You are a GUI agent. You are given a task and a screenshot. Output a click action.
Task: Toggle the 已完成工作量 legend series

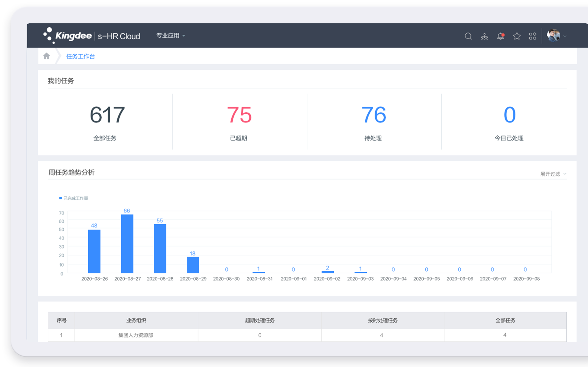click(x=73, y=198)
